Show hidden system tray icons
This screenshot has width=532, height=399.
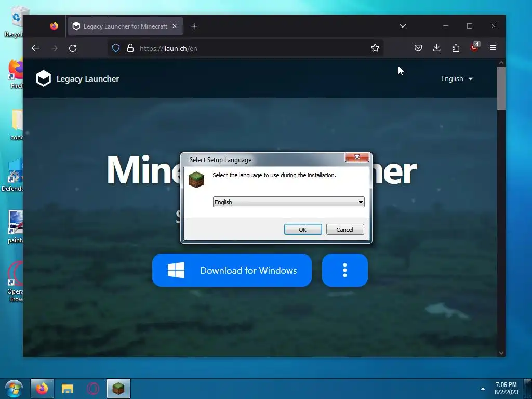(x=483, y=389)
